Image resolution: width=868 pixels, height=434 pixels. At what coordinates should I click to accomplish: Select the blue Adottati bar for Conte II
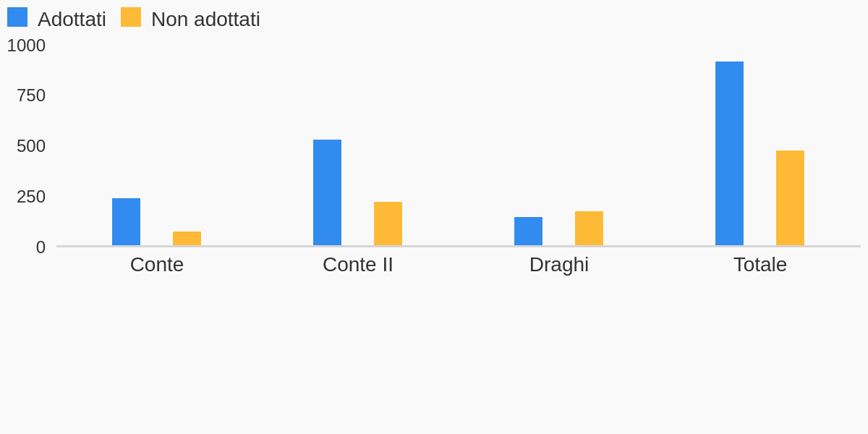point(327,192)
